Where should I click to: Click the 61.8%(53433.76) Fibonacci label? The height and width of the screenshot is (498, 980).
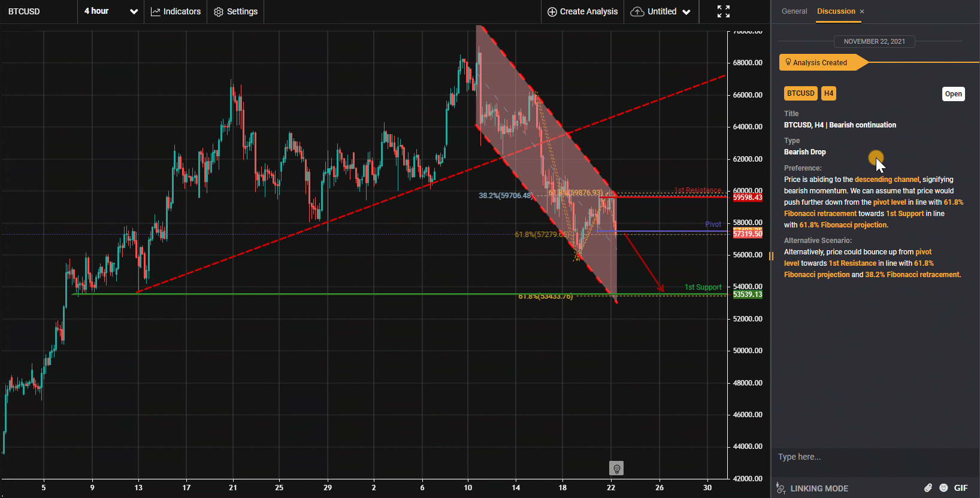pos(546,296)
